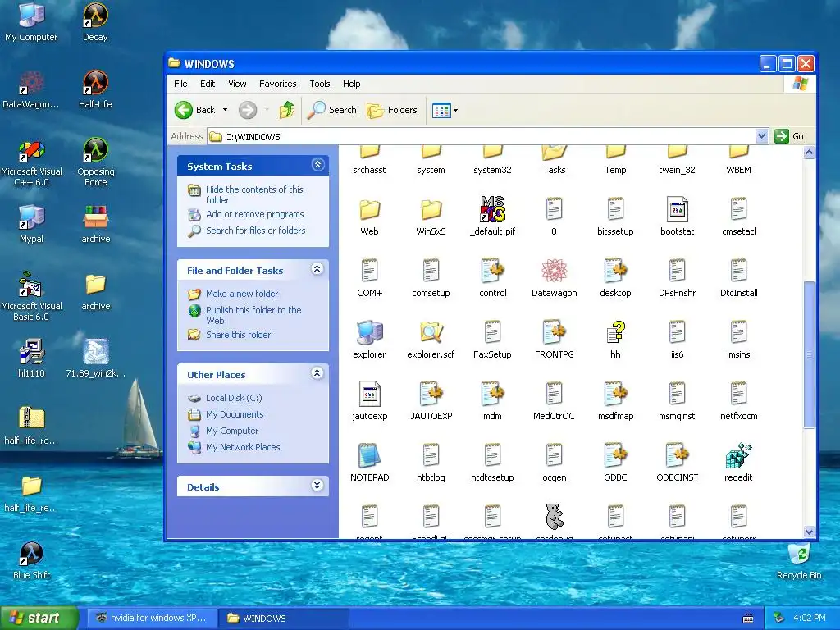Collapse the System Tasks panel

[x=317, y=165]
